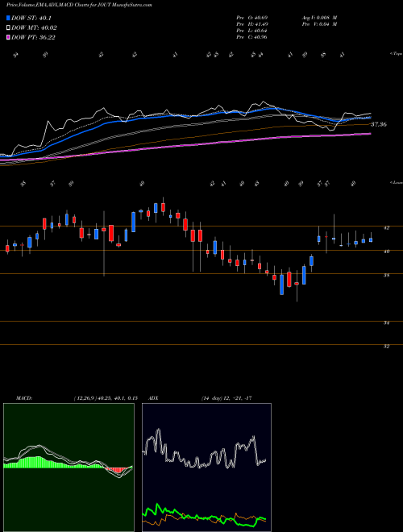Click the last blue candlestick on the right

pyautogui.click(x=371, y=240)
